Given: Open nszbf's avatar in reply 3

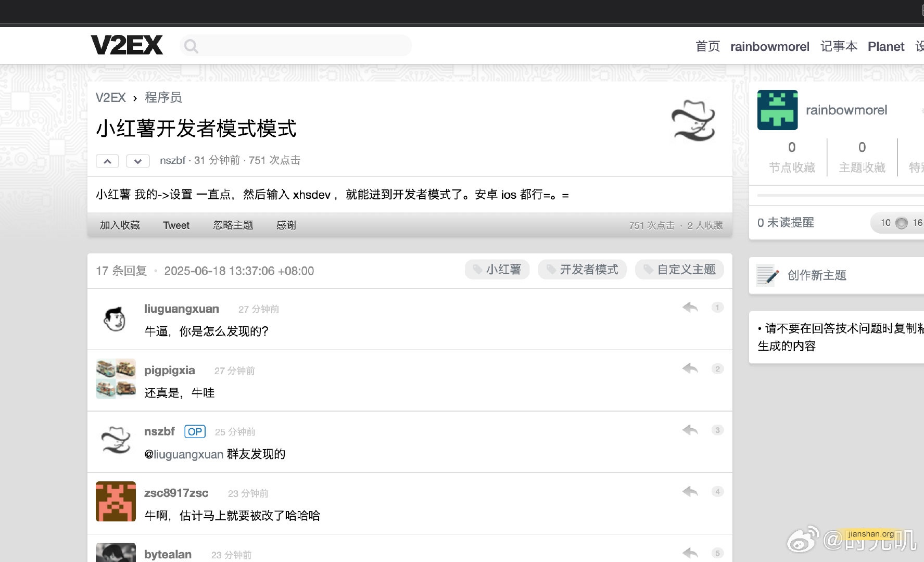Looking at the screenshot, I should click(x=116, y=440).
